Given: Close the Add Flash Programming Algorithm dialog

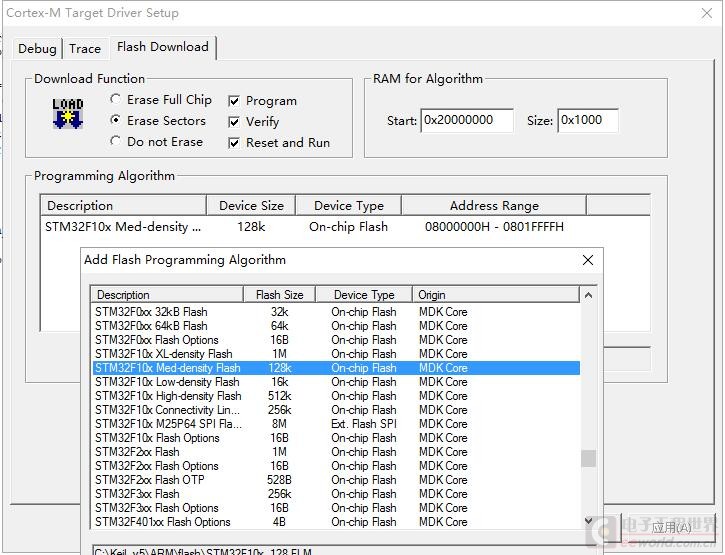Looking at the screenshot, I should 588,260.
